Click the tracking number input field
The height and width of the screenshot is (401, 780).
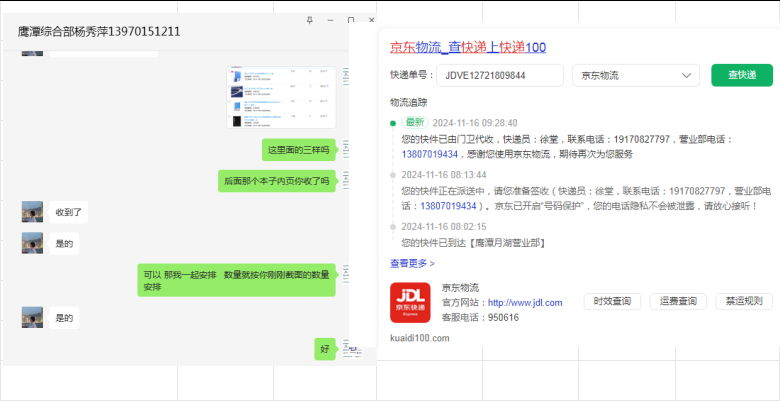pyautogui.click(x=500, y=76)
